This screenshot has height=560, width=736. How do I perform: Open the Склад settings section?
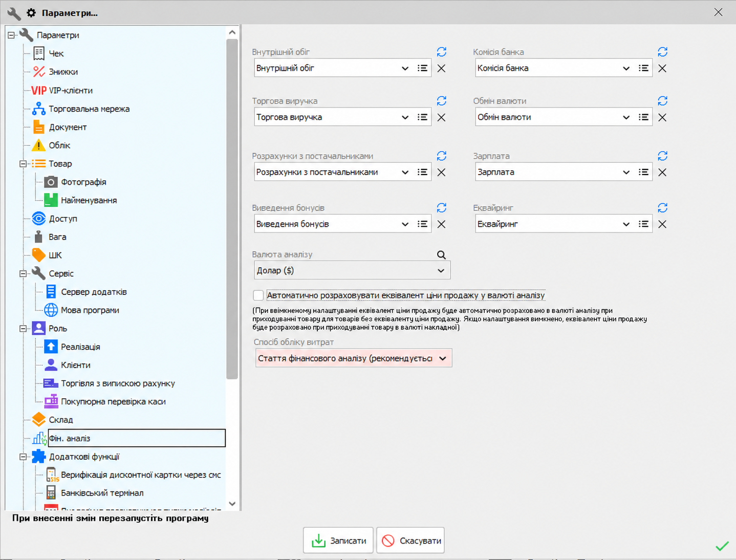(61, 420)
